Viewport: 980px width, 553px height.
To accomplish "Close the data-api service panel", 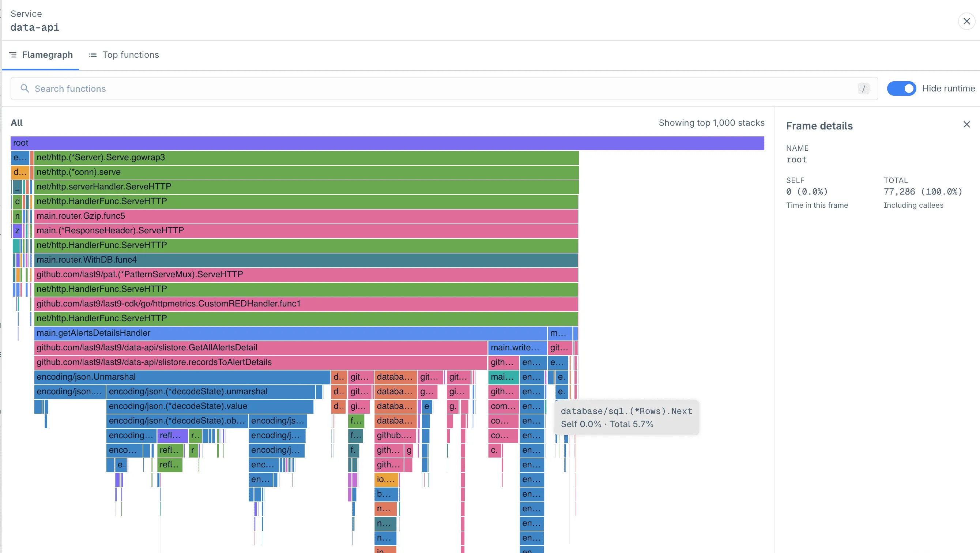I will (966, 21).
